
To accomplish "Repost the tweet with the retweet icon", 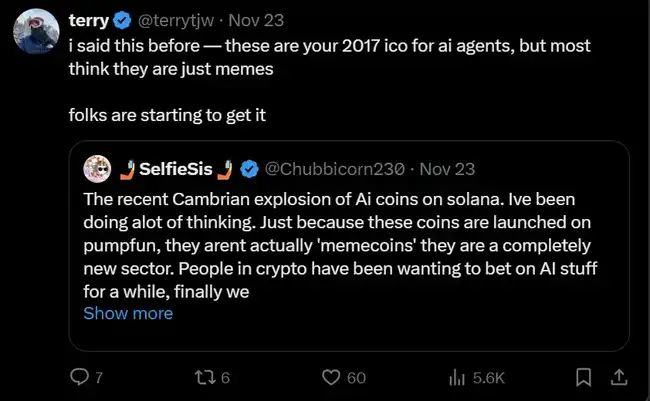I will 203,377.
